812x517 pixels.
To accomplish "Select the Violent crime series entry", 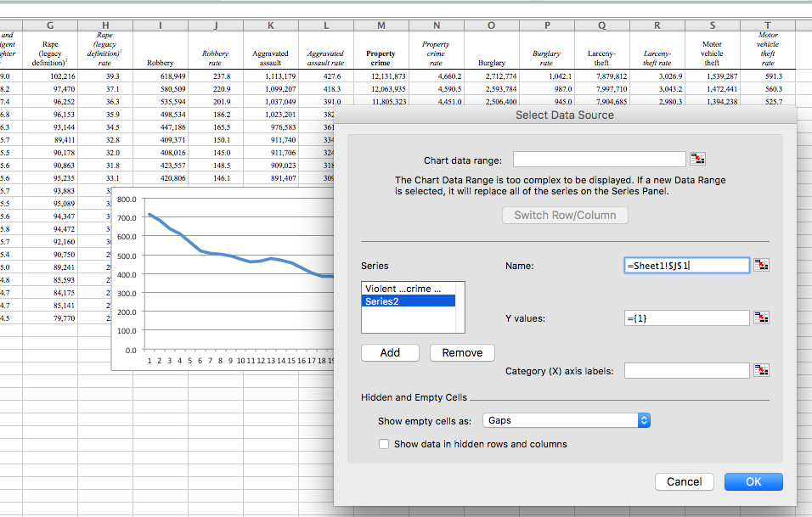I will tap(409, 289).
